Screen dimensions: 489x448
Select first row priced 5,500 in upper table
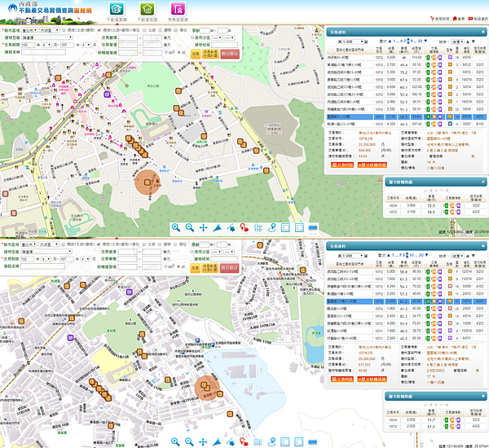407,57
